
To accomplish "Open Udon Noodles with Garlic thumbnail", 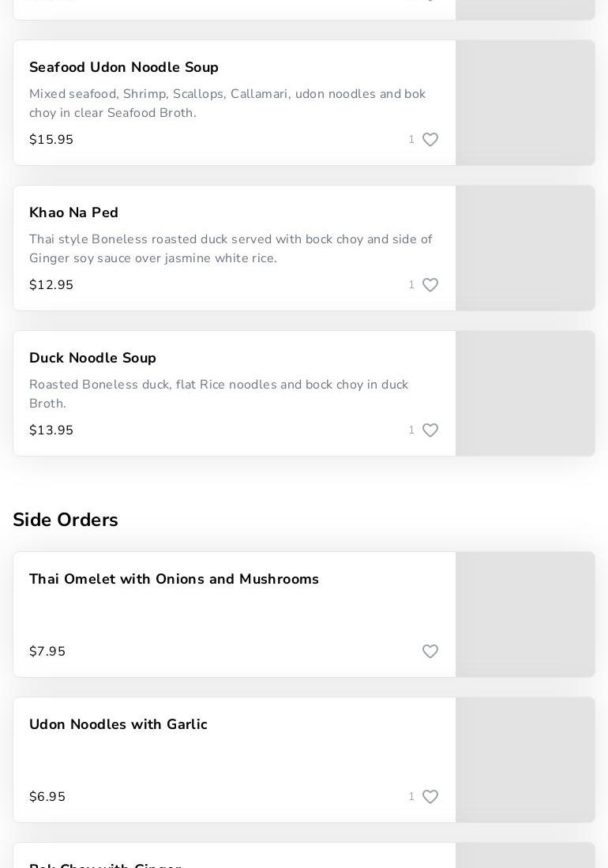I will click(x=525, y=760).
